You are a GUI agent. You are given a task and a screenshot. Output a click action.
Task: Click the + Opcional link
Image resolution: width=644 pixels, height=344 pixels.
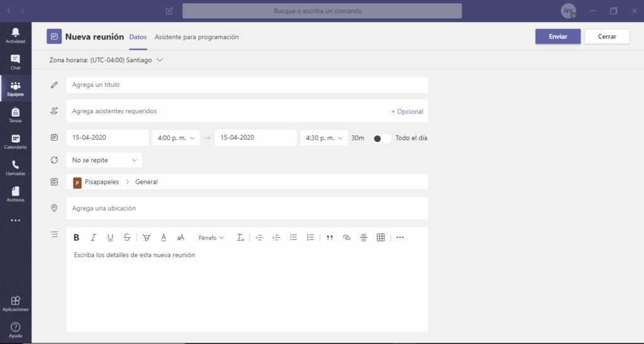407,111
